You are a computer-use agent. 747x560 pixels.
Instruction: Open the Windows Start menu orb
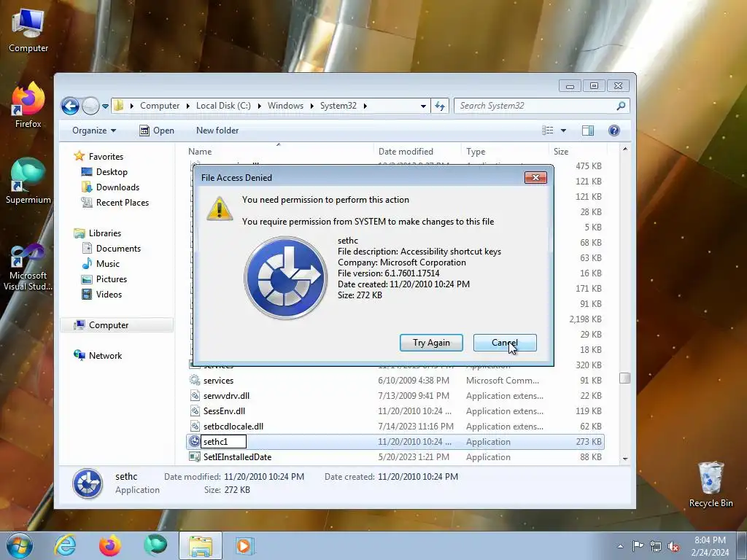click(x=19, y=545)
